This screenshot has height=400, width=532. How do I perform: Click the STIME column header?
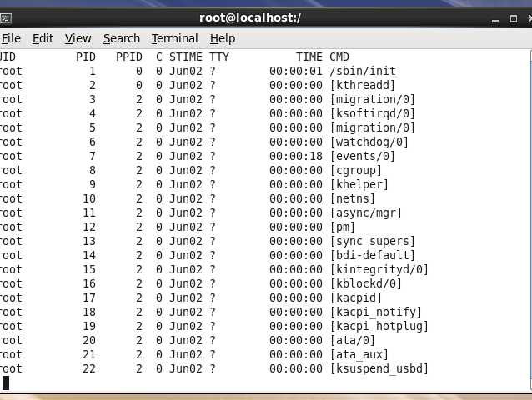pos(186,57)
